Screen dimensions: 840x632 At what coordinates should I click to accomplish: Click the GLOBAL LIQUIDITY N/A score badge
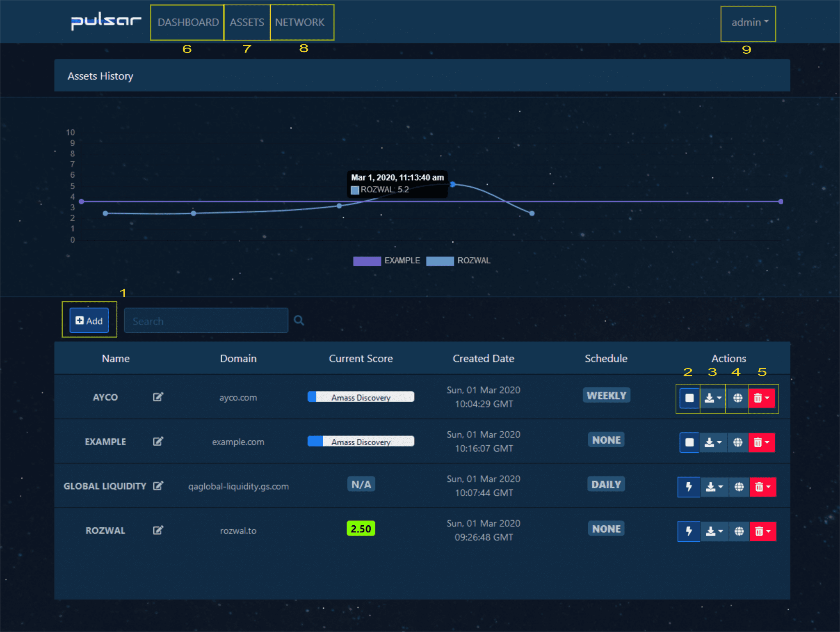pyautogui.click(x=361, y=484)
